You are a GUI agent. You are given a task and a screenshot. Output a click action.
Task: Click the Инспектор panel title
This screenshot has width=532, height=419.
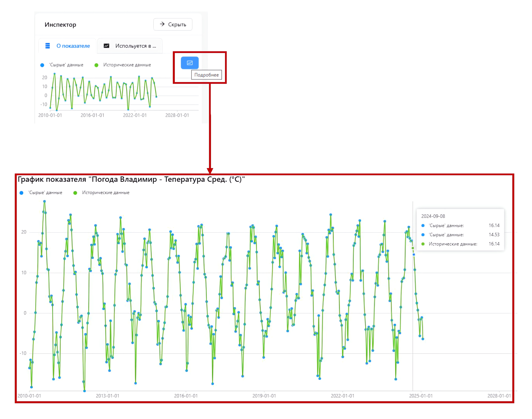[60, 25]
